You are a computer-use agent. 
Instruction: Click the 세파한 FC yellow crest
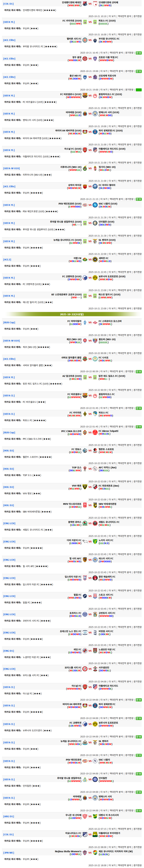(95, 260)
